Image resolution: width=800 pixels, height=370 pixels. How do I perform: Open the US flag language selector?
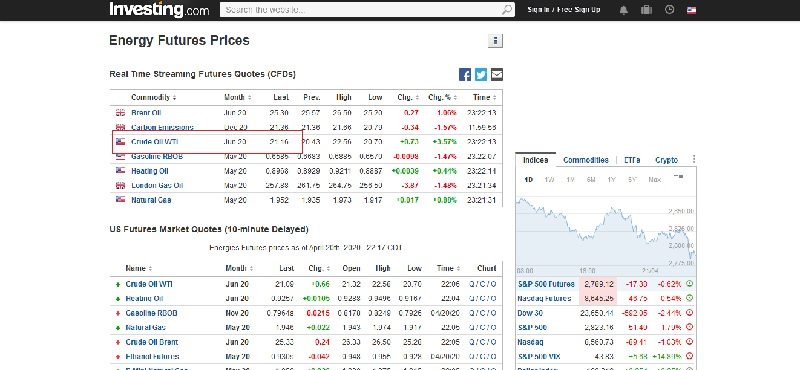click(691, 10)
